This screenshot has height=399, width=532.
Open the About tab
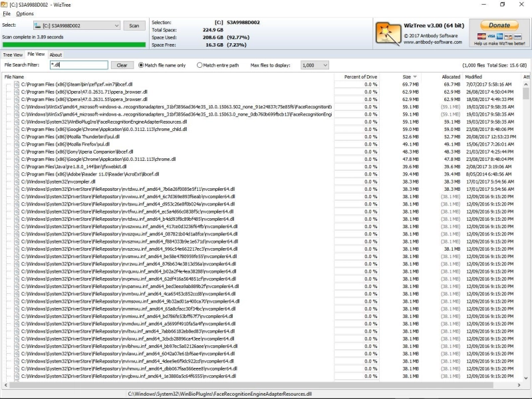(56, 55)
